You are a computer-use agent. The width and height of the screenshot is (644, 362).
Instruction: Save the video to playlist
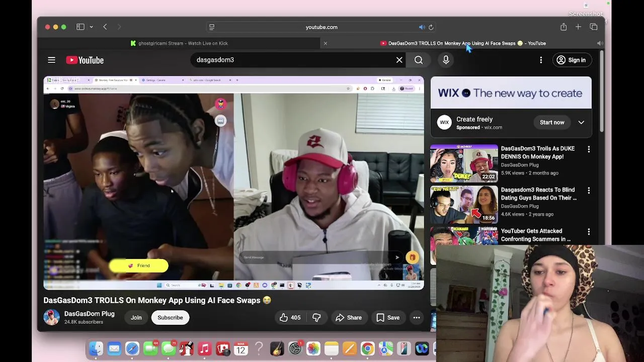click(388, 318)
